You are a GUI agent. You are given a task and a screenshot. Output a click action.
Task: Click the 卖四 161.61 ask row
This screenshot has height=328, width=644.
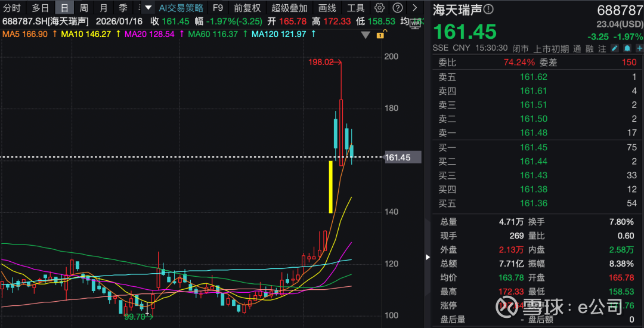(537, 91)
